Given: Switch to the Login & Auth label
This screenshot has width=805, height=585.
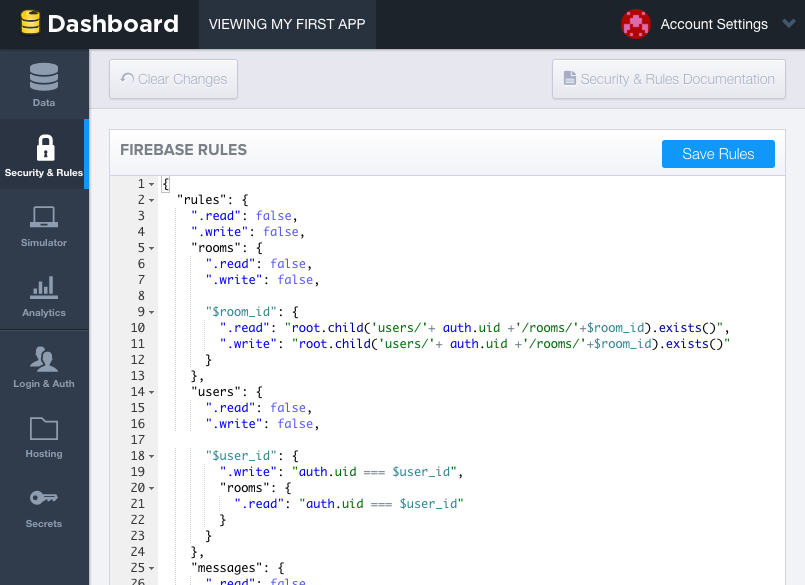Looking at the screenshot, I should tap(44, 384).
